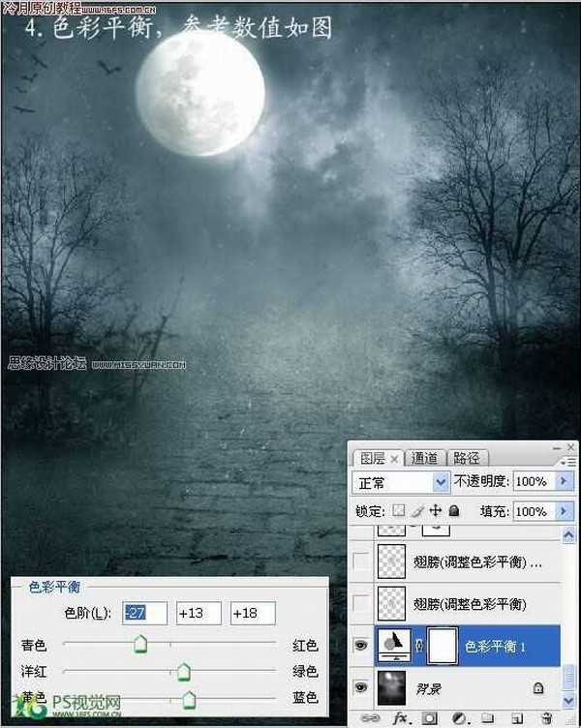Viewport: 581px width, 728px height.
Task: Open the layers panel options menu
Action: click(567, 461)
